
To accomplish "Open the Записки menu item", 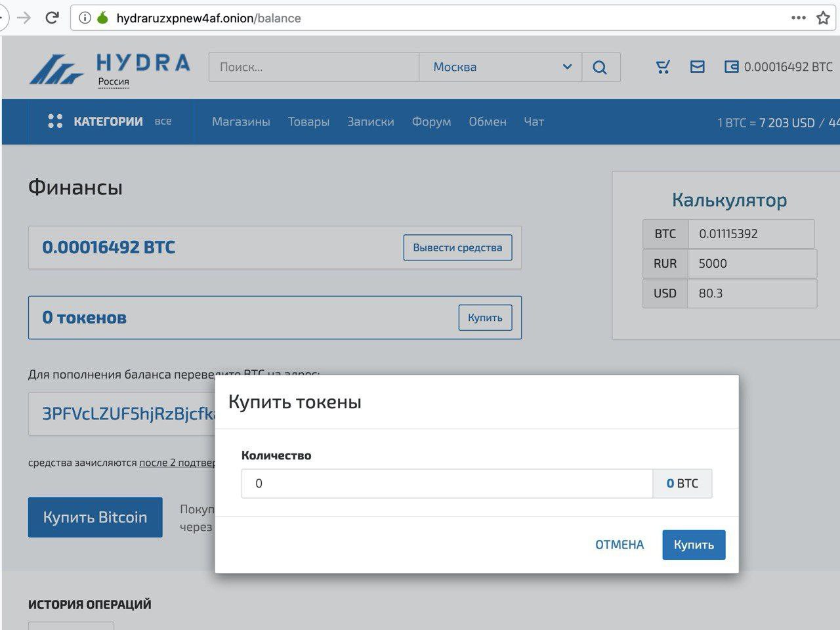I will tap(371, 121).
